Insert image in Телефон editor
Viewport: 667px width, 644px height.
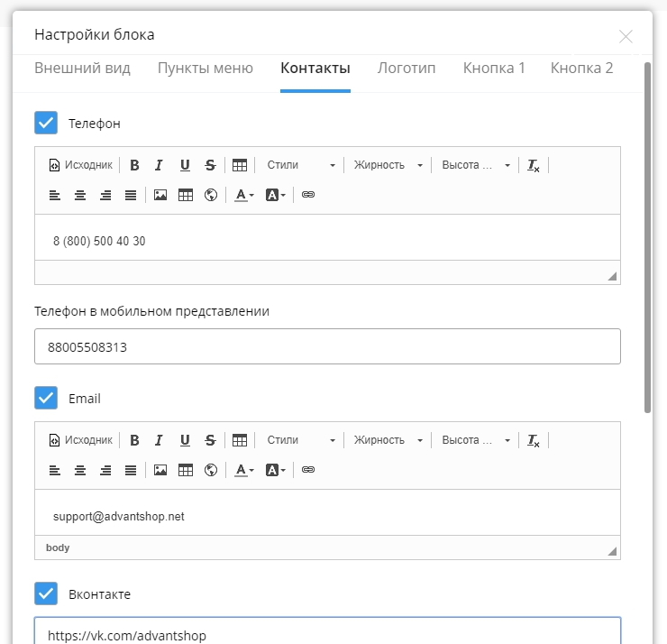(160, 195)
